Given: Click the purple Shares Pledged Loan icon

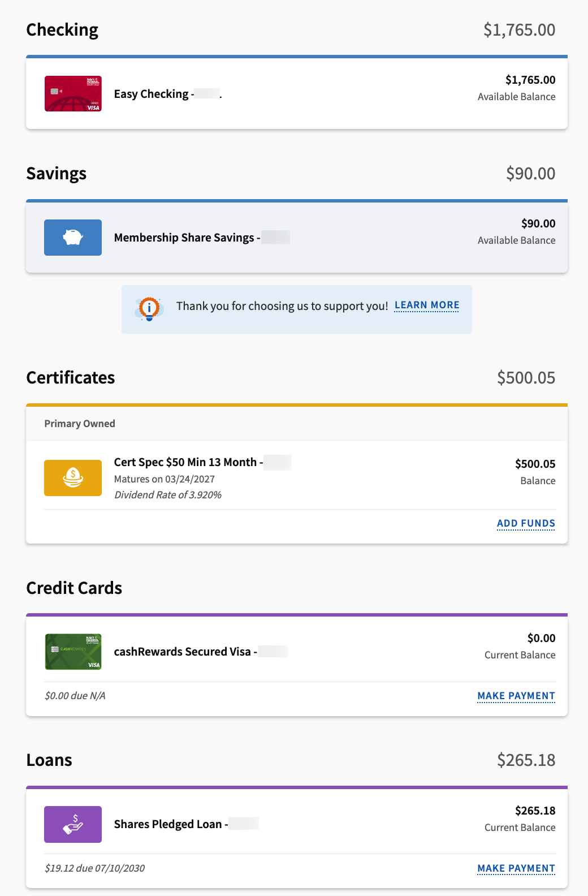Looking at the screenshot, I should (73, 824).
